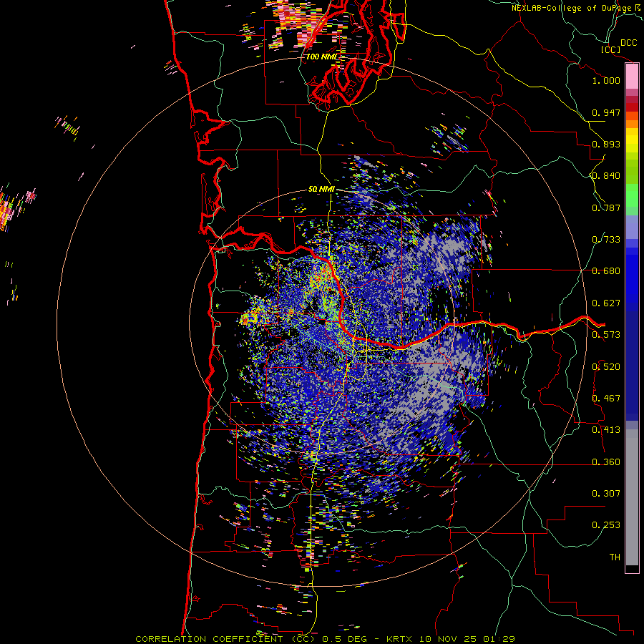
Task: Click the TH threshold label on the legend
Action: click(615, 557)
